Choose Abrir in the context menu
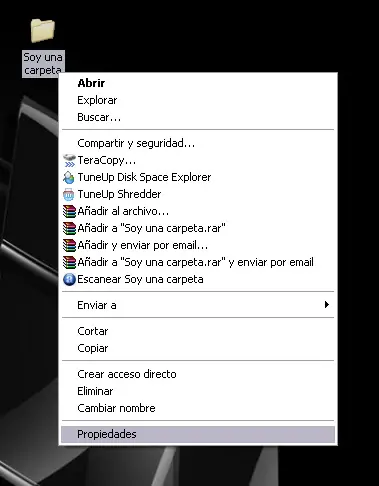 tap(198, 83)
